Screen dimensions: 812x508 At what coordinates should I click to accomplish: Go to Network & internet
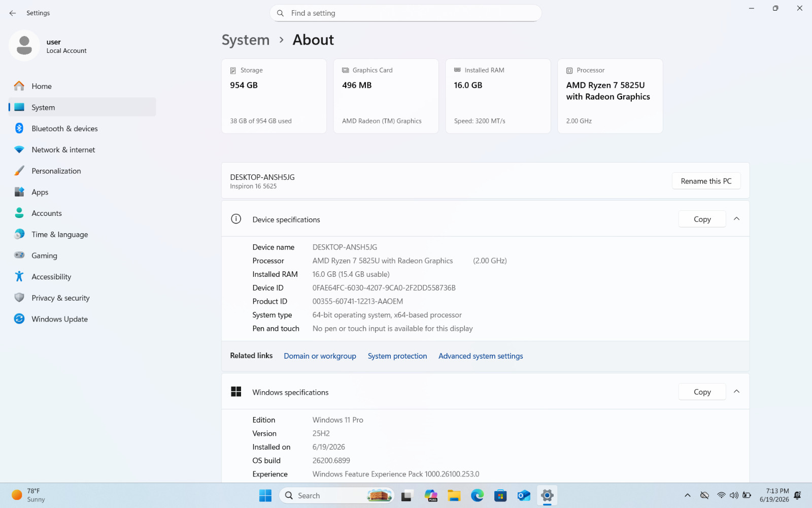[x=82, y=150]
